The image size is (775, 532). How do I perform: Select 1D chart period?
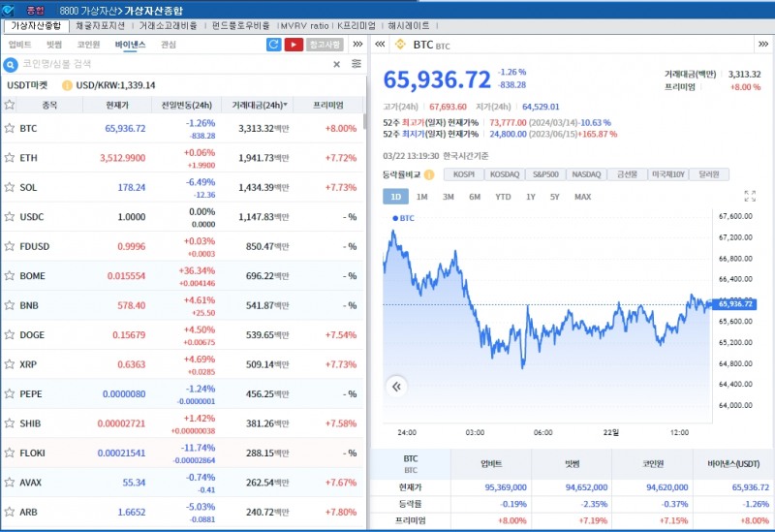[396, 197]
